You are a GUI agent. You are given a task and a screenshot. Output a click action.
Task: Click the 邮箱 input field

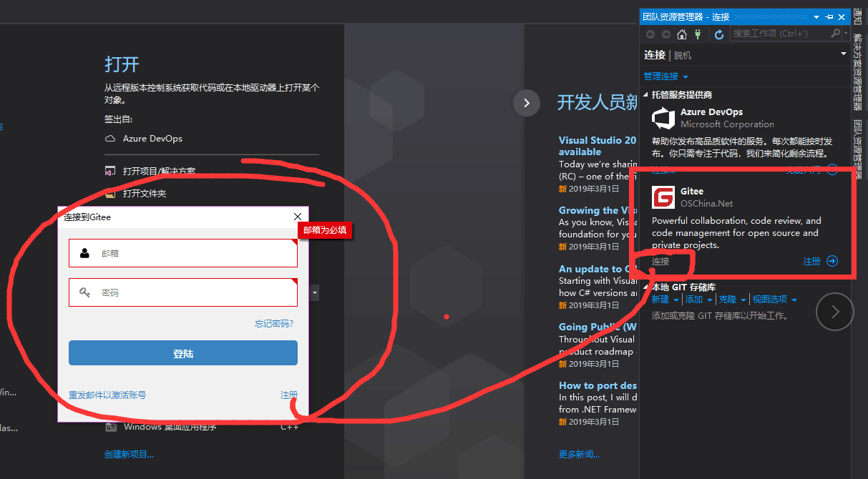pos(183,253)
